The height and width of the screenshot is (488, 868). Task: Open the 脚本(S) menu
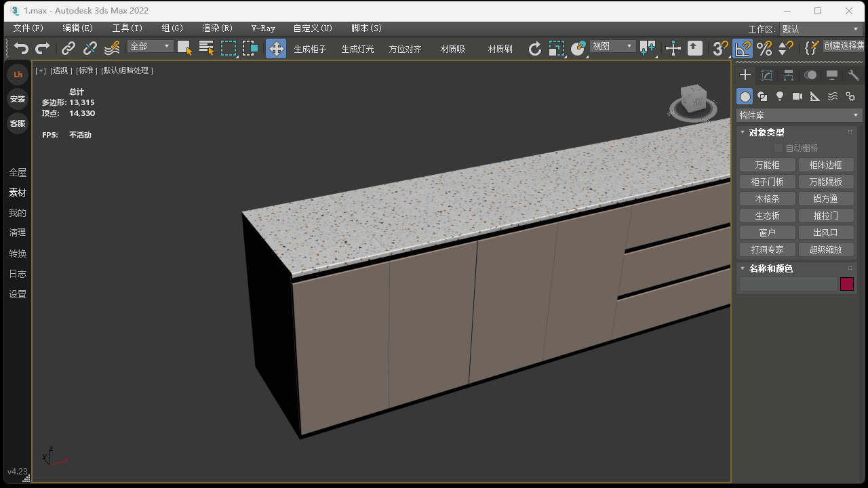[366, 28]
